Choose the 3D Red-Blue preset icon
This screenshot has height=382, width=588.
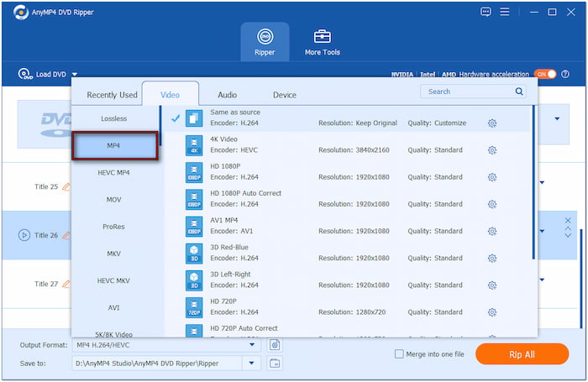(x=194, y=254)
